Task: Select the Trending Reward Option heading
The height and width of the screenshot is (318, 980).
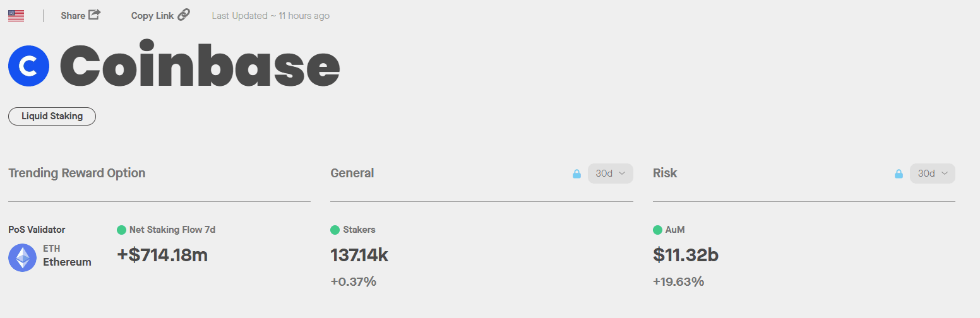Action: 76,173
